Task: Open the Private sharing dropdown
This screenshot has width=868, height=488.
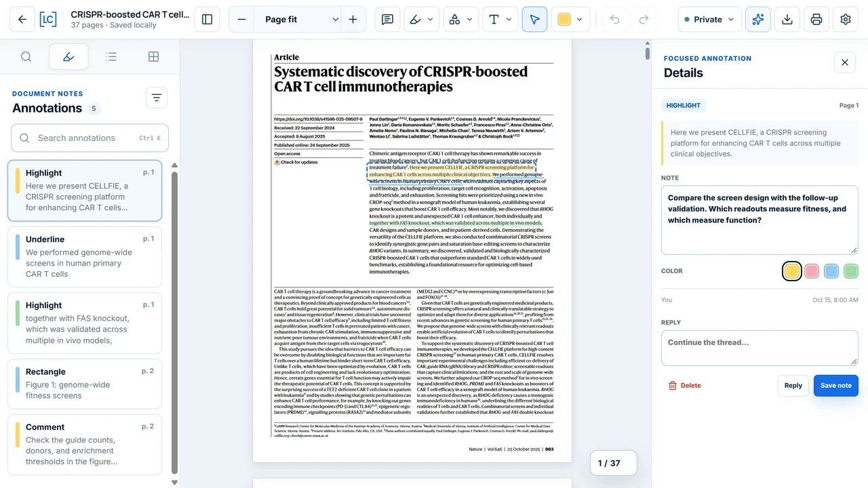Action: point(709,20)
